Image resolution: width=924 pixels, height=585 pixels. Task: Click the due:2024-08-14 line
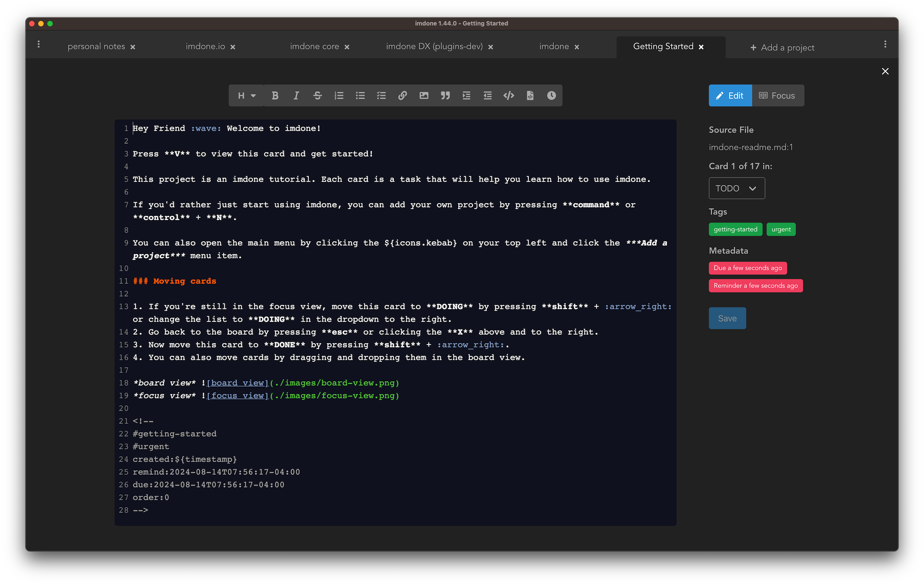[209, 485]
